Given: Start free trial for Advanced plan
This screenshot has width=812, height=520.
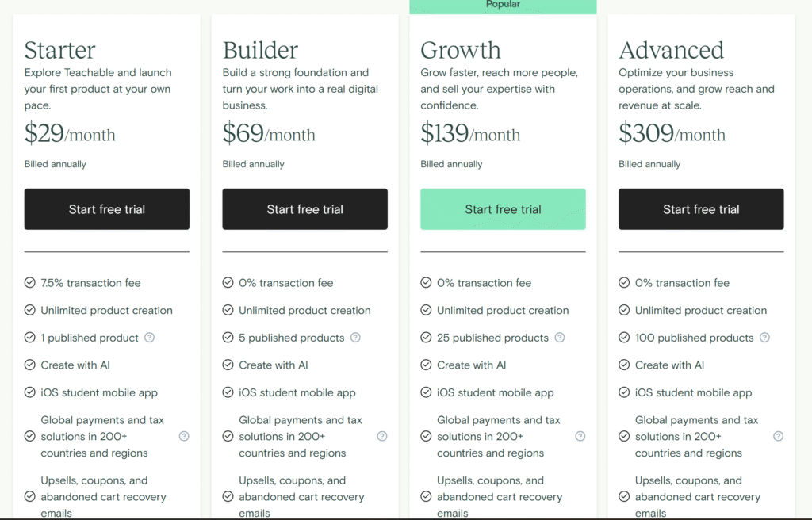Looking at the screenshot, I should [x=701, y=209].
